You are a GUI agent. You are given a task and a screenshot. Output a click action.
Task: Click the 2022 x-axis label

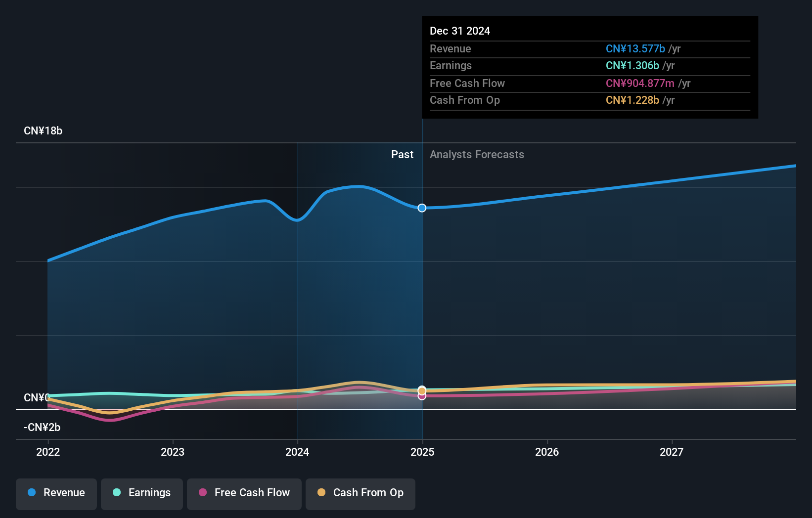coord(48,452)
